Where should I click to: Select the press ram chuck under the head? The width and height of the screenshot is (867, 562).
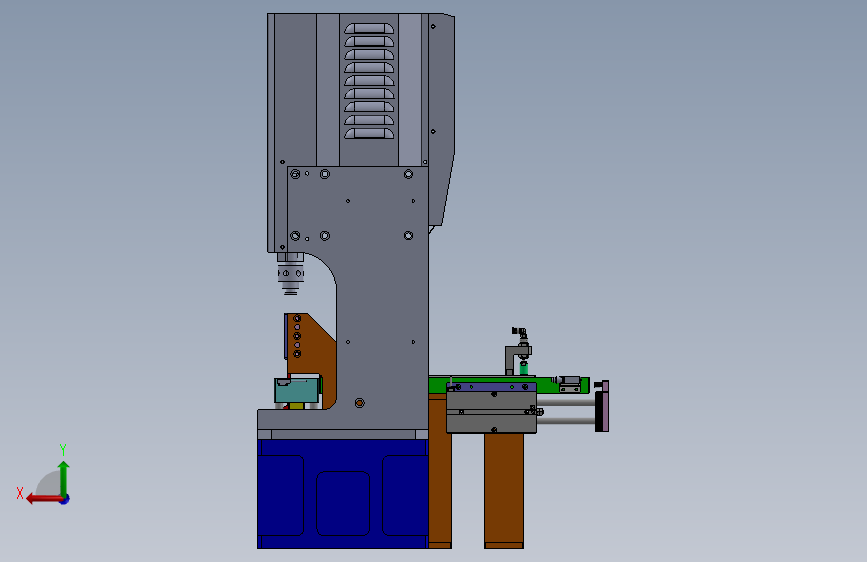pyautogui.click(x=290, y=274)
